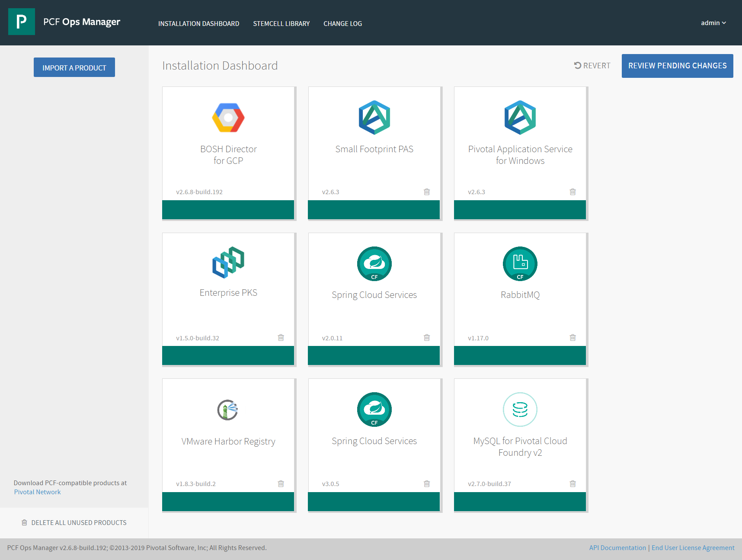The image size is (742, 560).
Task: Click the green status bar of RabbitMQ tile
Action: 520,355
